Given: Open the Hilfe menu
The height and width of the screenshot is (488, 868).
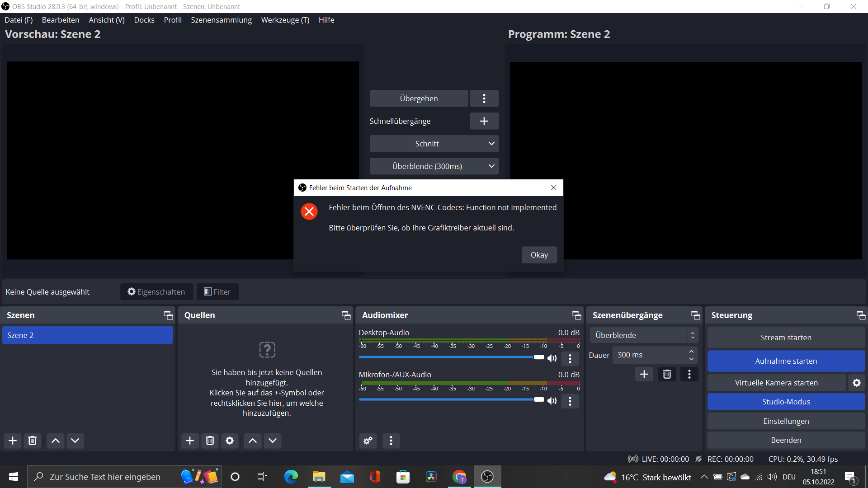Looking at the screenshot, I should (x=326, y=20).
